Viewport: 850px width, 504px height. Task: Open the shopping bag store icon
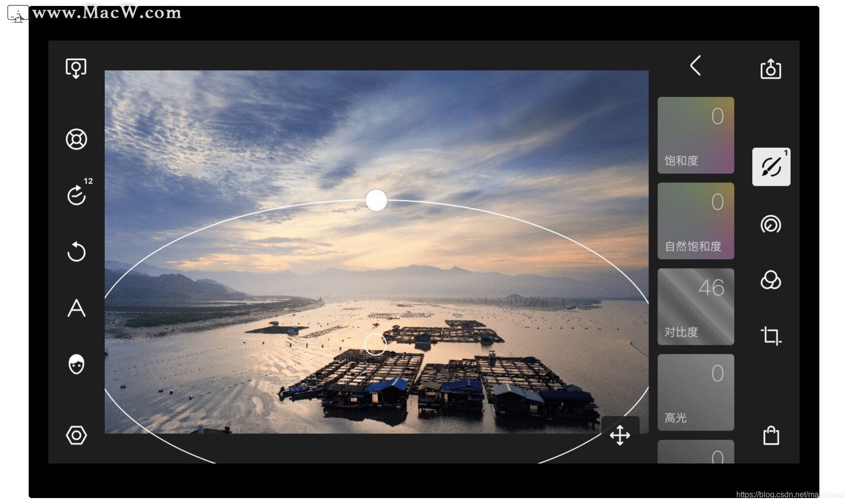(771, 435)
